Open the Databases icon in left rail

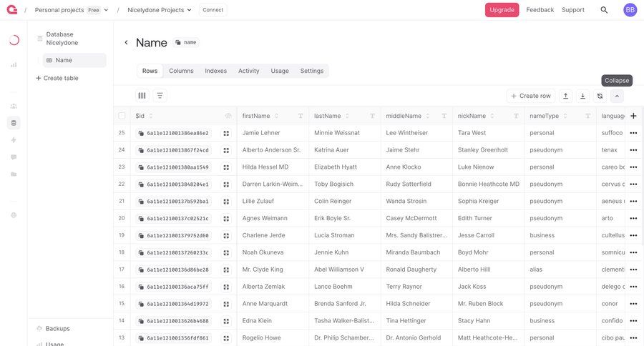point(14,123)
